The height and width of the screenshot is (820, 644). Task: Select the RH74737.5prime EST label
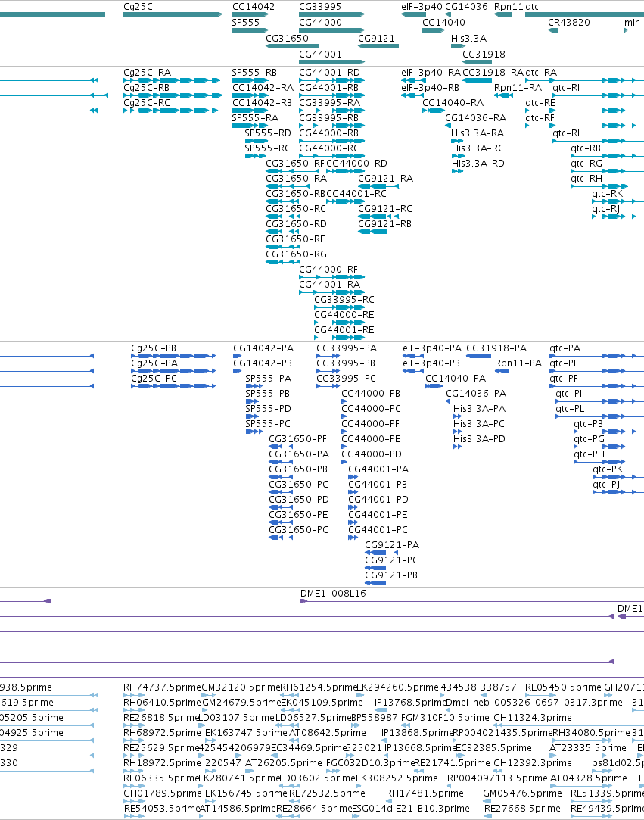[162, 687]
